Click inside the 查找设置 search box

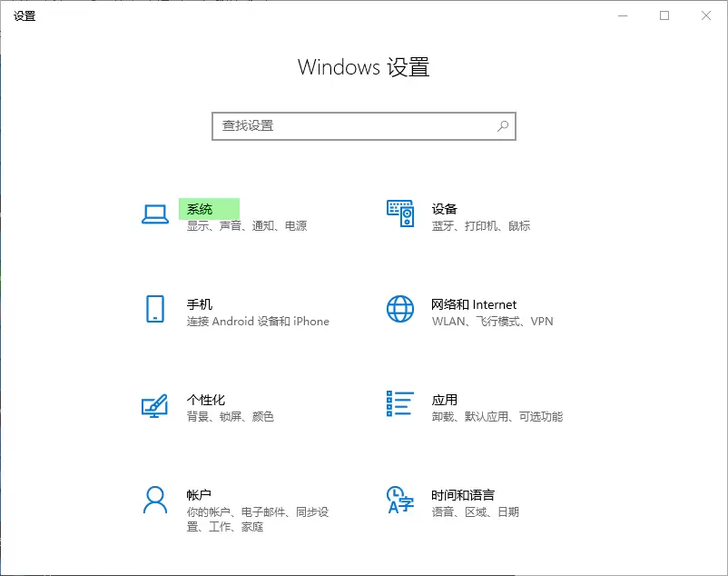[x=354, y=126]
